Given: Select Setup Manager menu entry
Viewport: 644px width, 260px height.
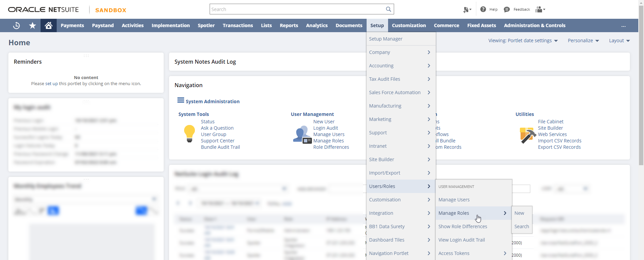Looking at the screenshot, I should pos(401,39).
